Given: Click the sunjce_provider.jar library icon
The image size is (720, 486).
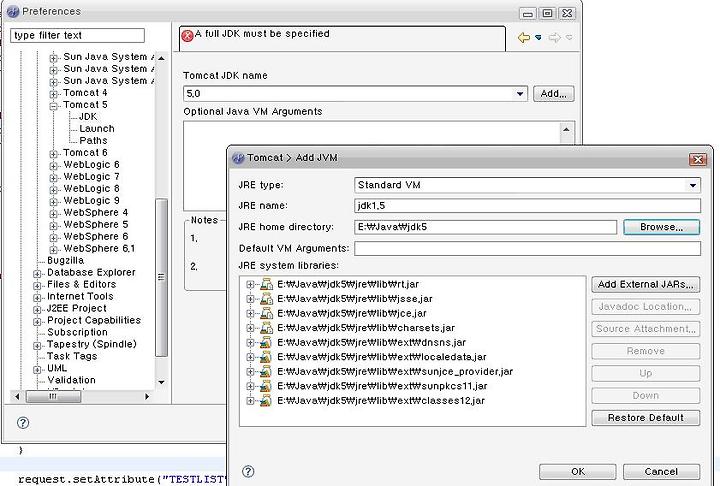Looking at the screenshot, I should [x=266, y=372].
